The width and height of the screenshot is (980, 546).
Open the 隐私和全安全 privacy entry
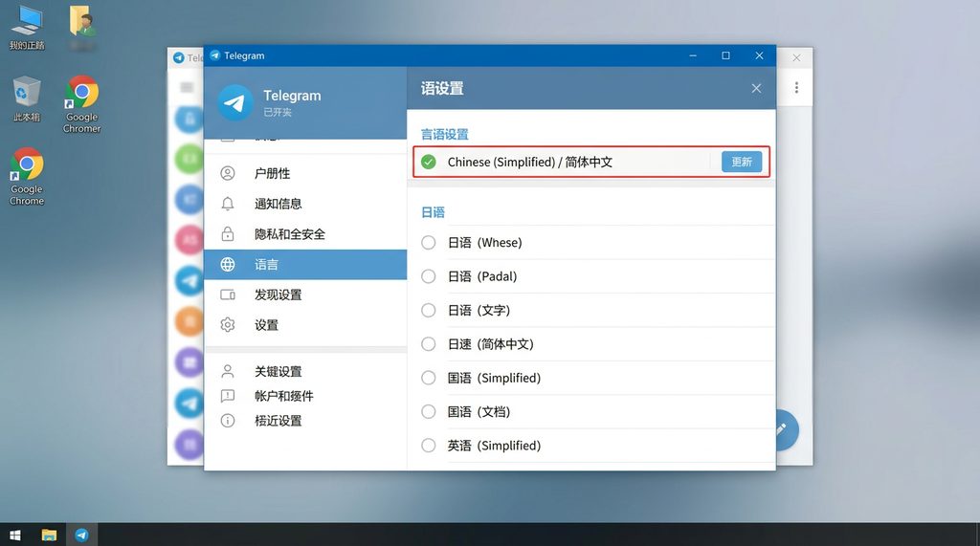305,234
